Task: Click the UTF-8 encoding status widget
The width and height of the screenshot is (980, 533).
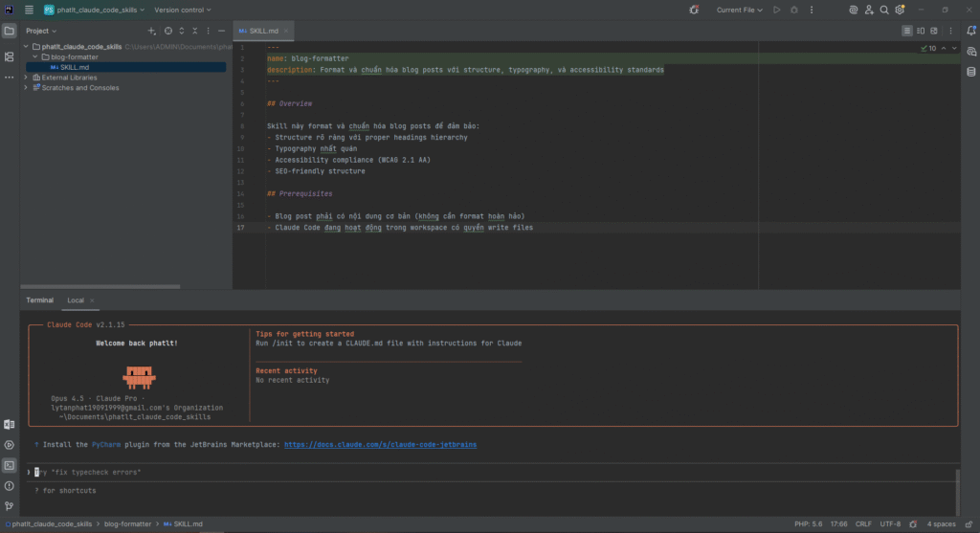Action: (891, 524)
